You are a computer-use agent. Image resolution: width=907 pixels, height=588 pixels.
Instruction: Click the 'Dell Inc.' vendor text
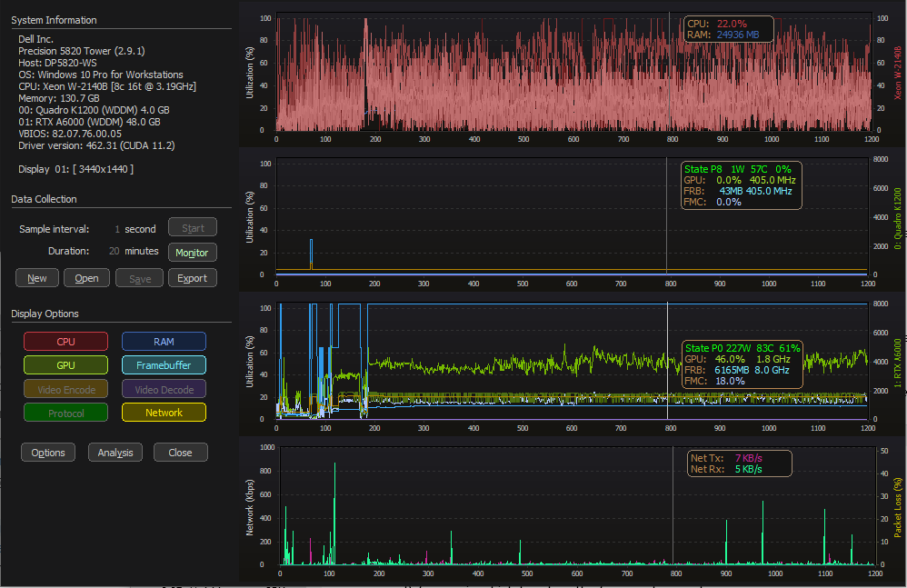coord(35,39)
